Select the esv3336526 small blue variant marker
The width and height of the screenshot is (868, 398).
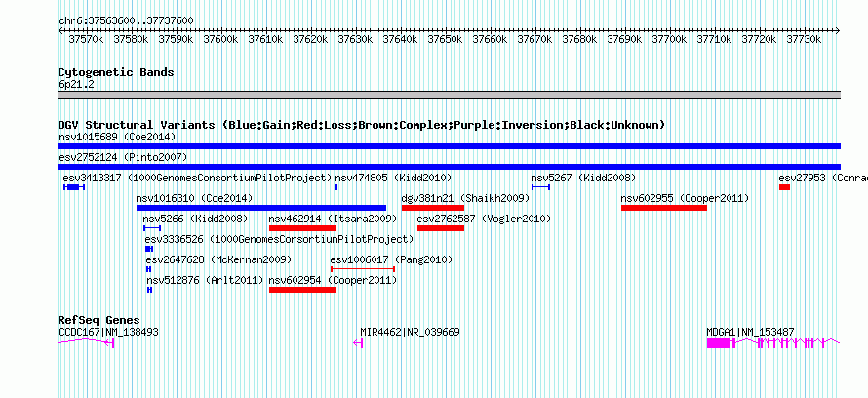[149, 249]
